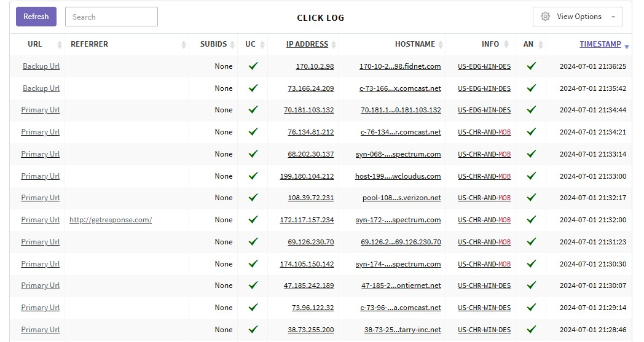Click UC checkmark in 199.180.104.212 row

(253, 176)
